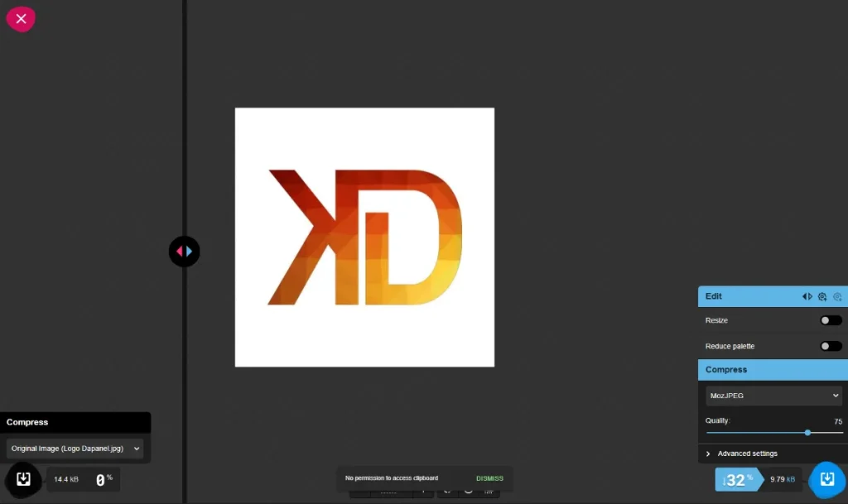Click the 'No permission to access clipboard' message
Image resolution: width=848 pixels, height=504 pixels.
pos(392,478)
